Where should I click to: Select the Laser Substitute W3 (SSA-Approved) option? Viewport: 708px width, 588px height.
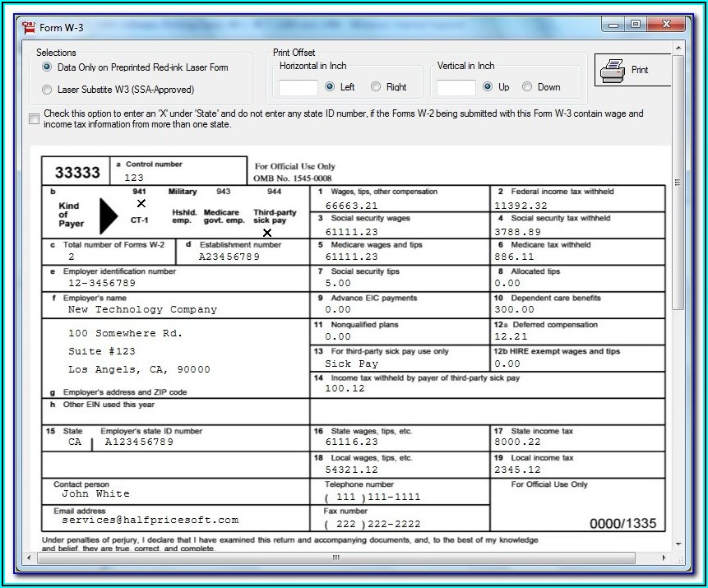pyautogui.click(x=47, y=90)
